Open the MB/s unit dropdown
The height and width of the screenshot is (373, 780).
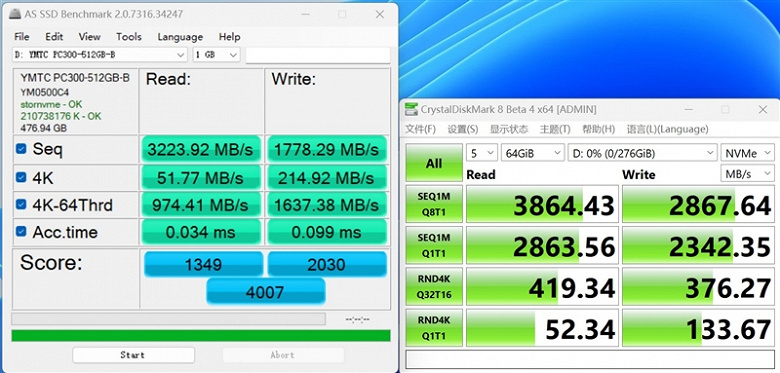[747, 174]
